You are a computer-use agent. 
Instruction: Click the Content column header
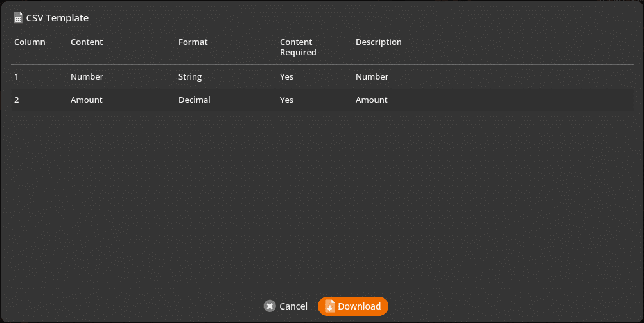(x=87, y=42)
